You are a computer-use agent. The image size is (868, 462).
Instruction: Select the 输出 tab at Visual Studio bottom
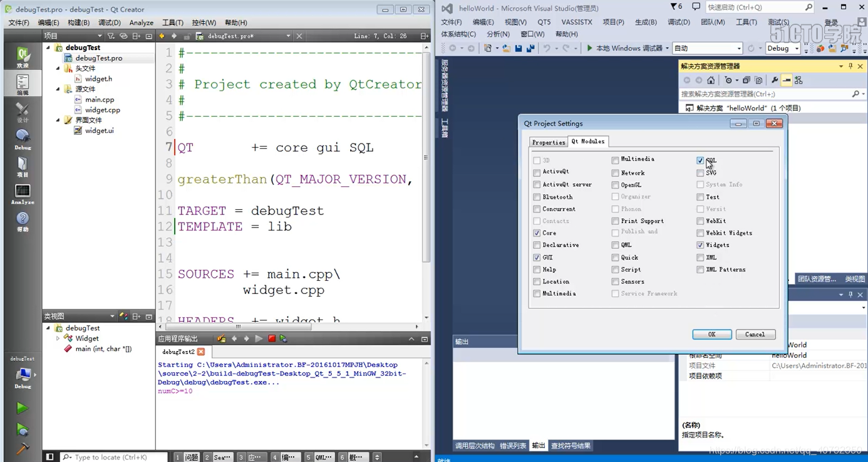tap(539, 446)
